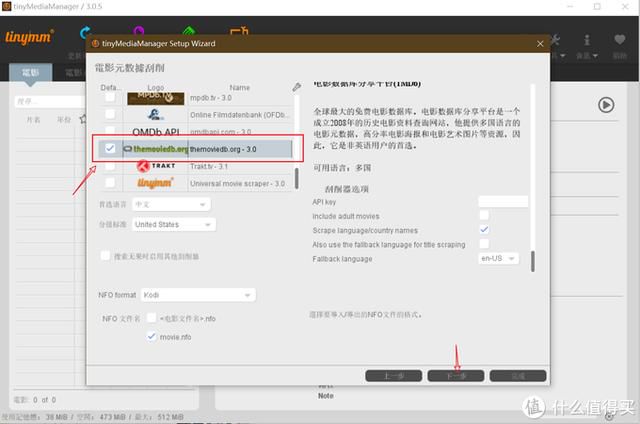Click the green edit toolbar icon
Viewport: 640px width, 424px height.
189,31
